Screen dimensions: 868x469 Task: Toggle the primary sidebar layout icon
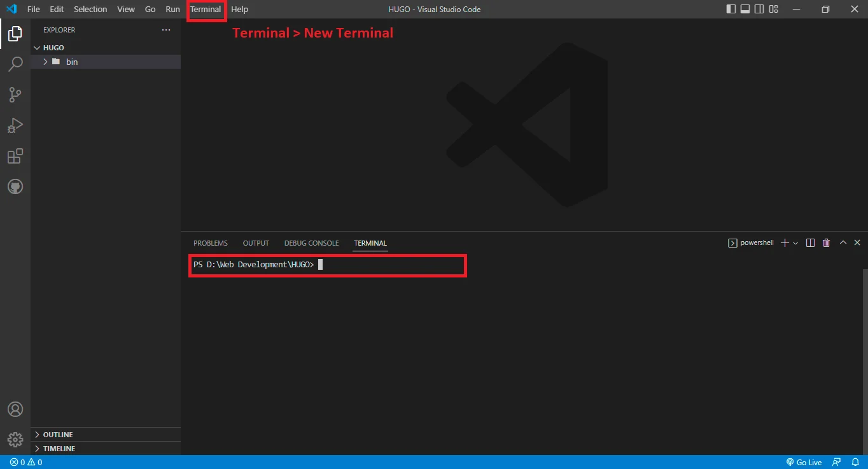pyautogui.click(x=732, y=9)
